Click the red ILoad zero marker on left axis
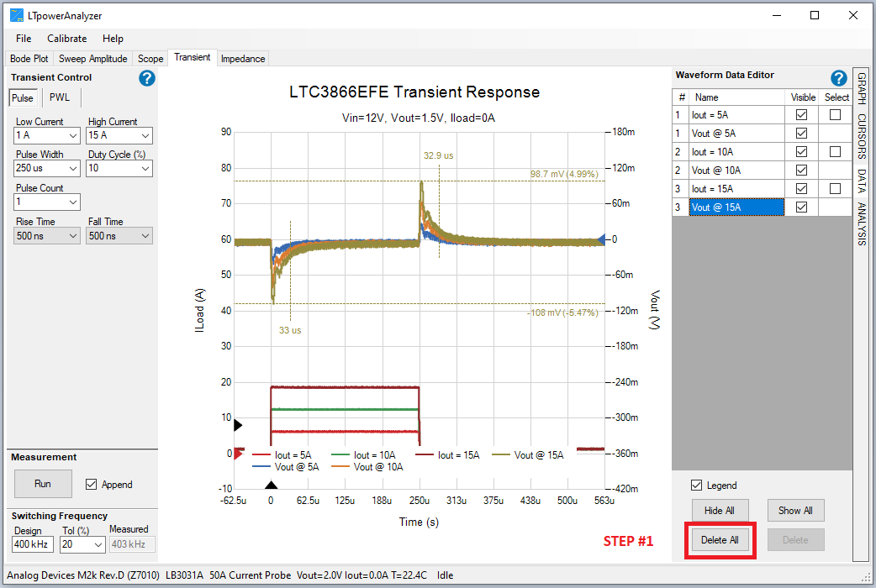876x588 pixels. point(238,454)
